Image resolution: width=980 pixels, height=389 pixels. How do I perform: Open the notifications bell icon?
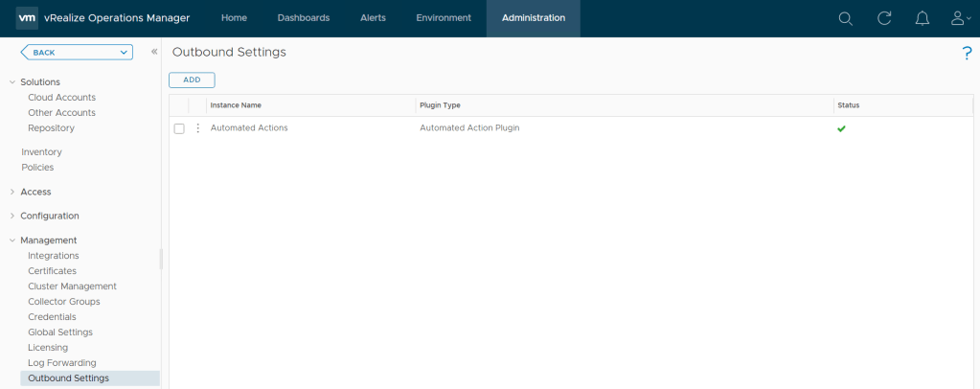[x=923, y=18]
